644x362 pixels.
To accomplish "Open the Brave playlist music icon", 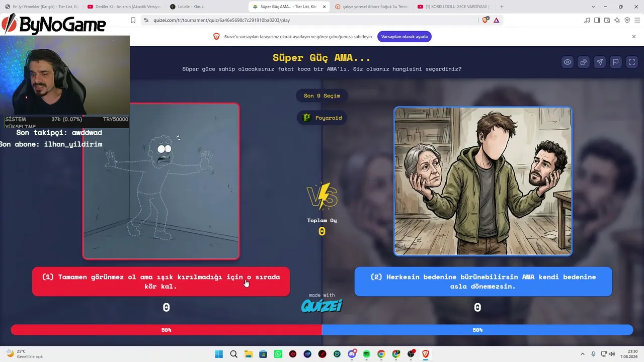I will pyautogui.click(x=587, y=20).
